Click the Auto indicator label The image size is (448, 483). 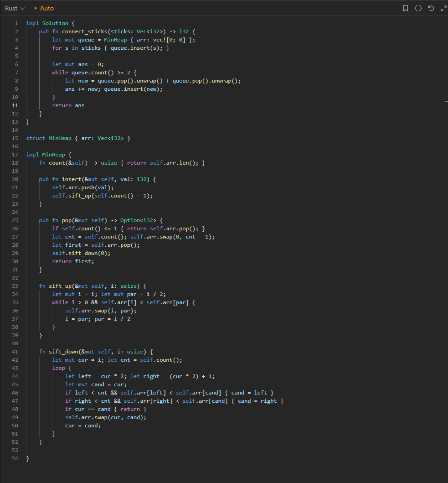pyautogui.click(x=47, y=8)
